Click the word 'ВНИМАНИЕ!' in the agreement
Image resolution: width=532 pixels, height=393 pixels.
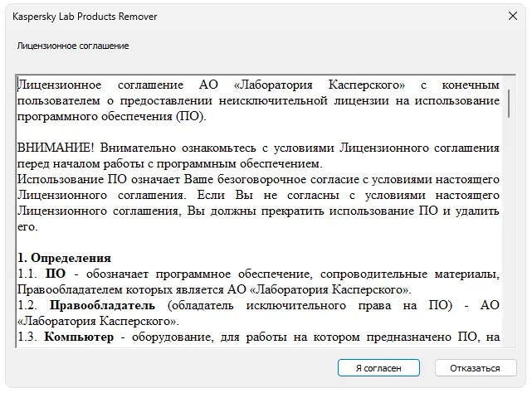tap(56, 148)
